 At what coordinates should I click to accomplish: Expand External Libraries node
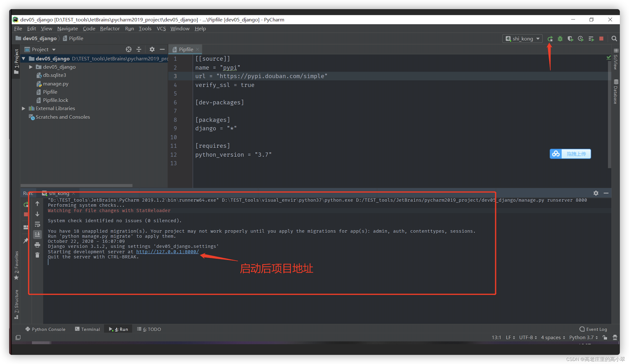pos(23,108)
